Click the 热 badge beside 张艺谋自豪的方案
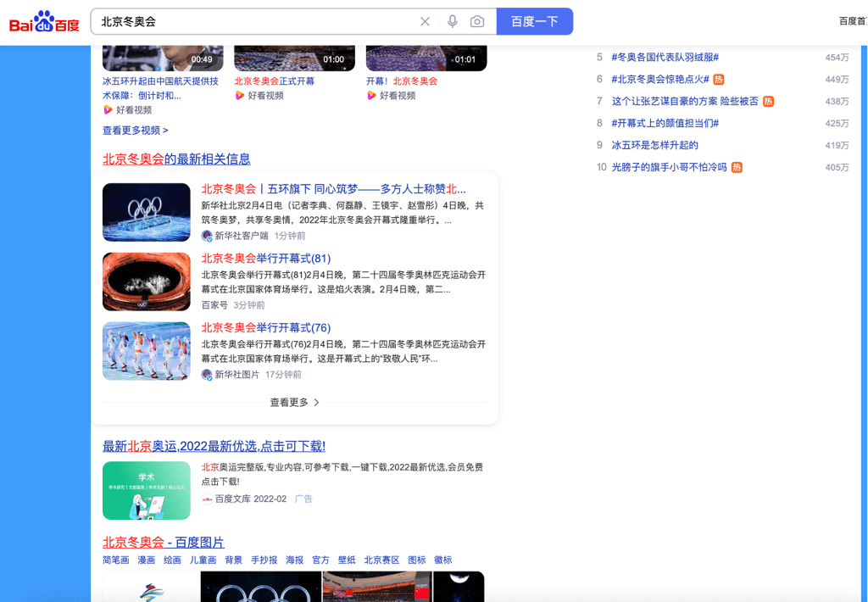 point(768,102)
